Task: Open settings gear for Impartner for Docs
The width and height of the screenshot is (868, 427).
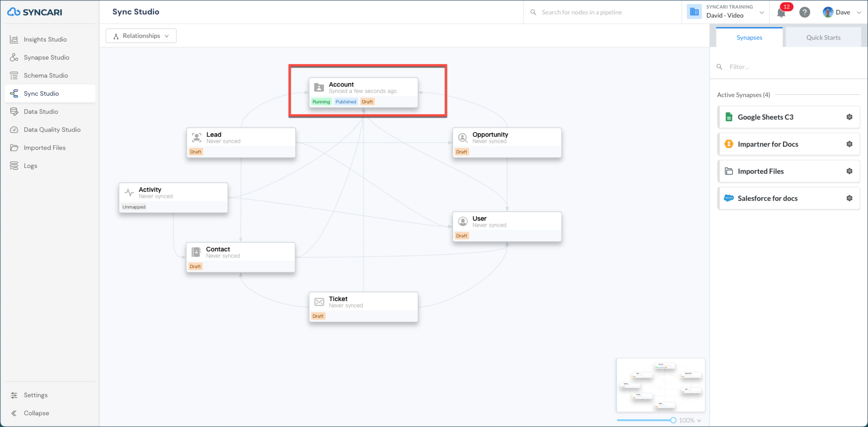Action: coord(849,144)
